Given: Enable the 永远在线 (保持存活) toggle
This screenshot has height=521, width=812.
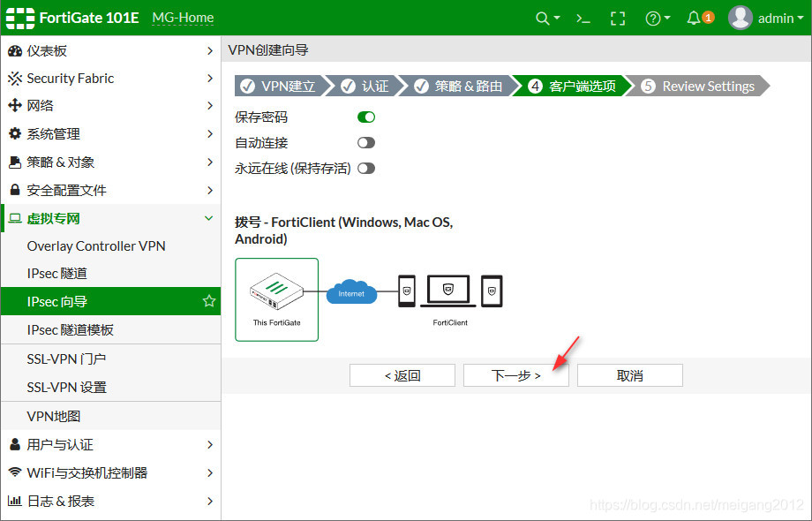Looking at the screenshot, I should [x=366, y=169].
